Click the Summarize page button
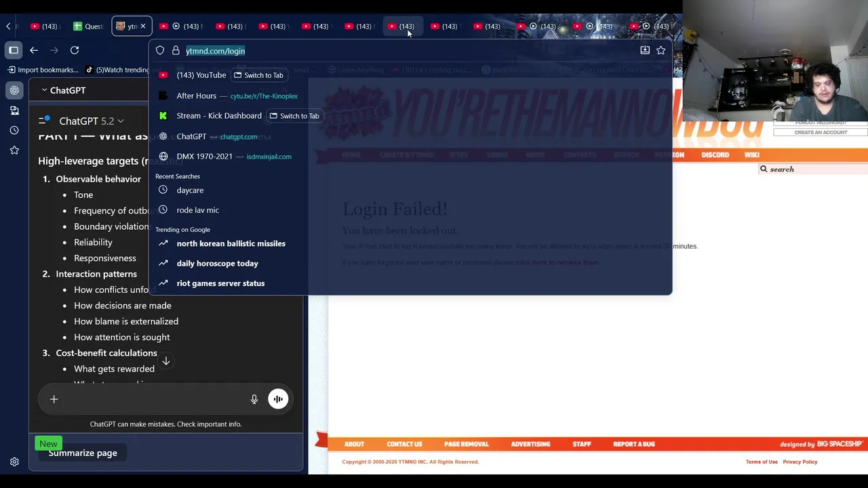Viewport: 868px width, 488px height. (x=83, y=453)
